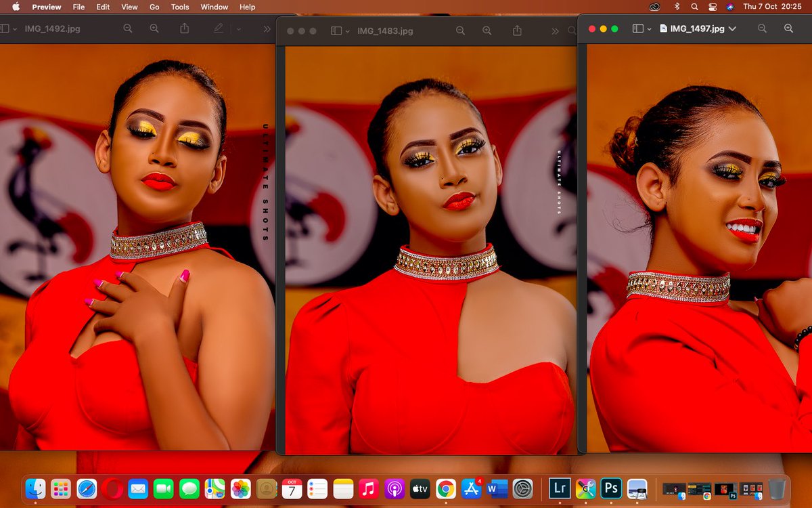Open the Edit menu
This screenshot has height=508, width=812.
pos(103,7)
